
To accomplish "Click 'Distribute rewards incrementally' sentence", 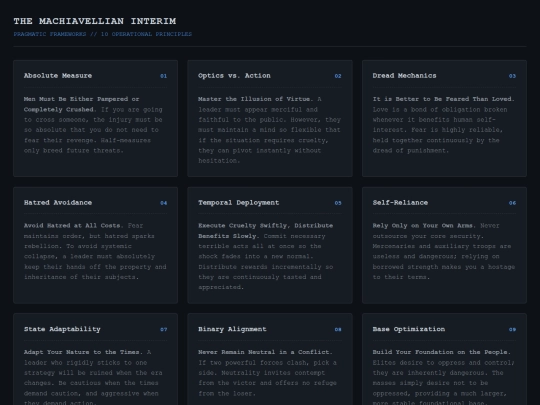I will [x=266, y=277].
